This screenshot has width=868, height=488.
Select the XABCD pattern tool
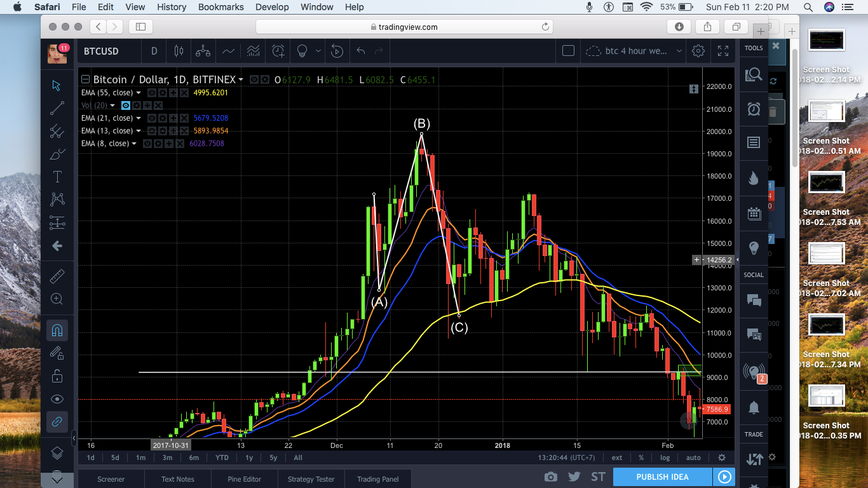(x=57, y=200)
